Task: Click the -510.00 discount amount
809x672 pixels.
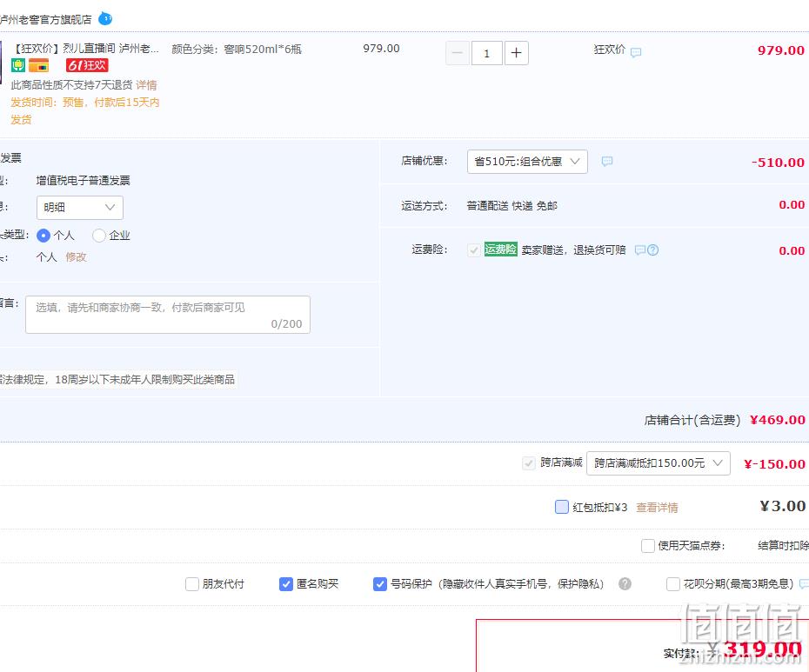Action: click(x=778, y=163)
